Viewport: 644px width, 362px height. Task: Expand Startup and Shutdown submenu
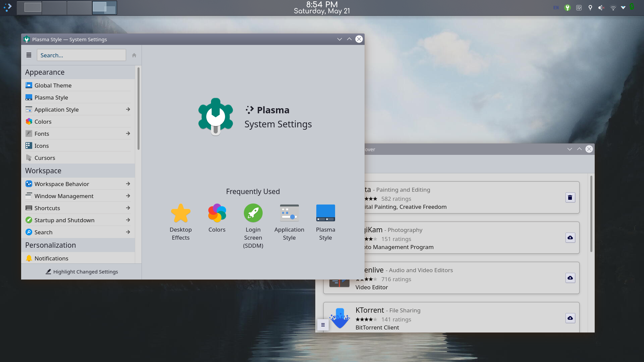(128, 220)
